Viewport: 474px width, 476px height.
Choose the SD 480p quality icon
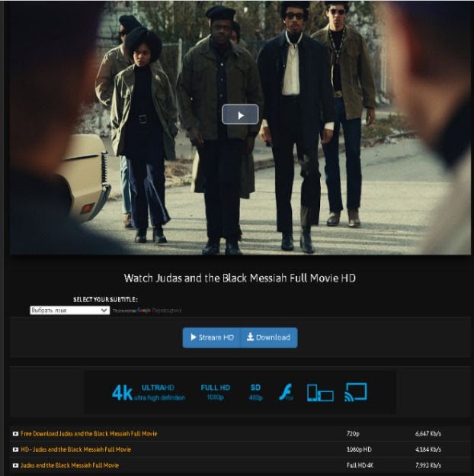pyautogui.click(x=255, y=392)
